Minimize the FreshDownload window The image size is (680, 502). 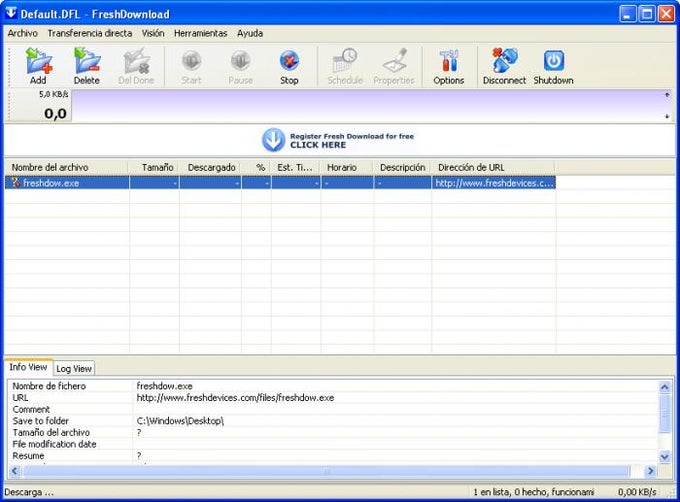point(627,14)
